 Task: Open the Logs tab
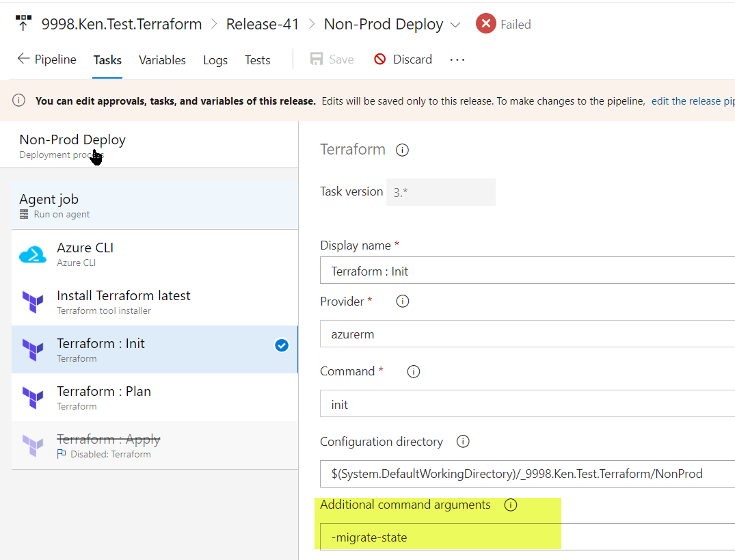(x=215, y=60)
